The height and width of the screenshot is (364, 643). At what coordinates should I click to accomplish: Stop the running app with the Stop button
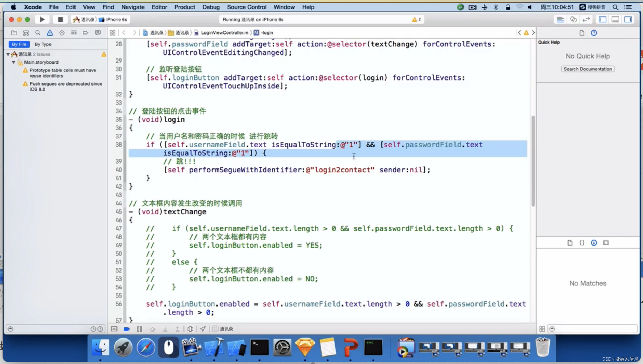pos(60,19)
